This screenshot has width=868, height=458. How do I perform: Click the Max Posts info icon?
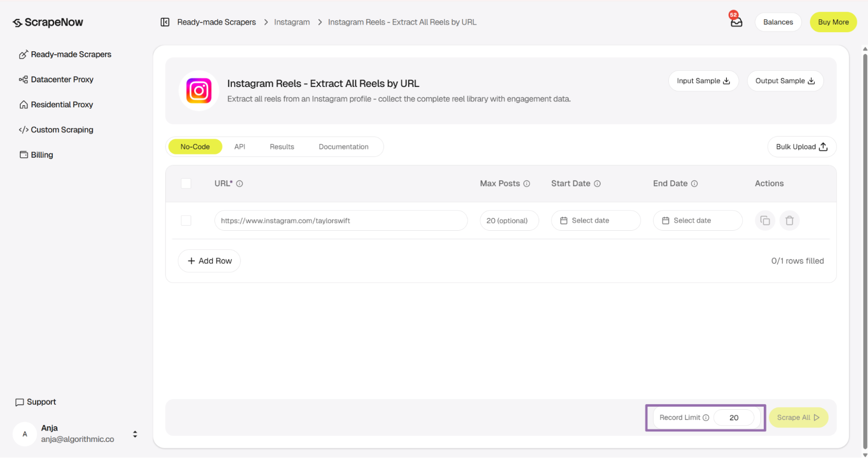[x=527, y=184]
